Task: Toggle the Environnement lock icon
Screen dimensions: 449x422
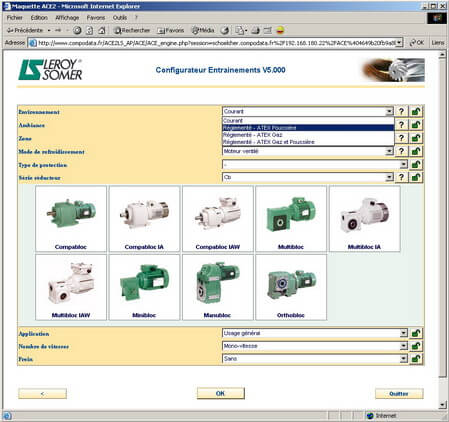Action: (415, 111)
